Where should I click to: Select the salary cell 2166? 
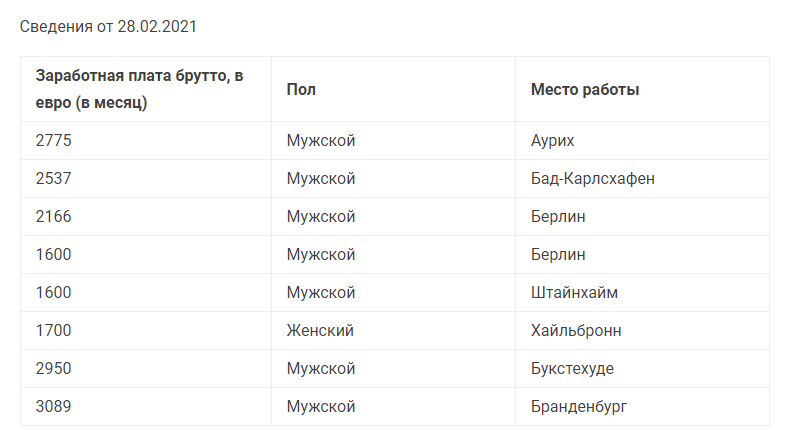tap(54, 217)
